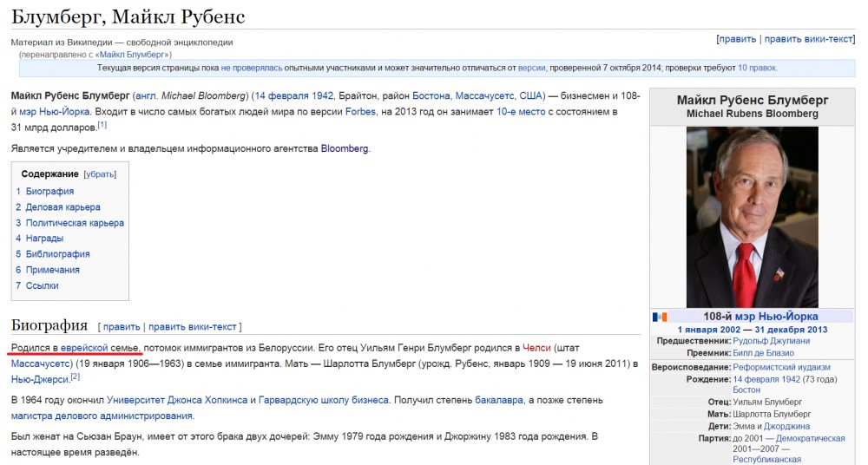Open 'Республиканская' party link

point(766,460)
